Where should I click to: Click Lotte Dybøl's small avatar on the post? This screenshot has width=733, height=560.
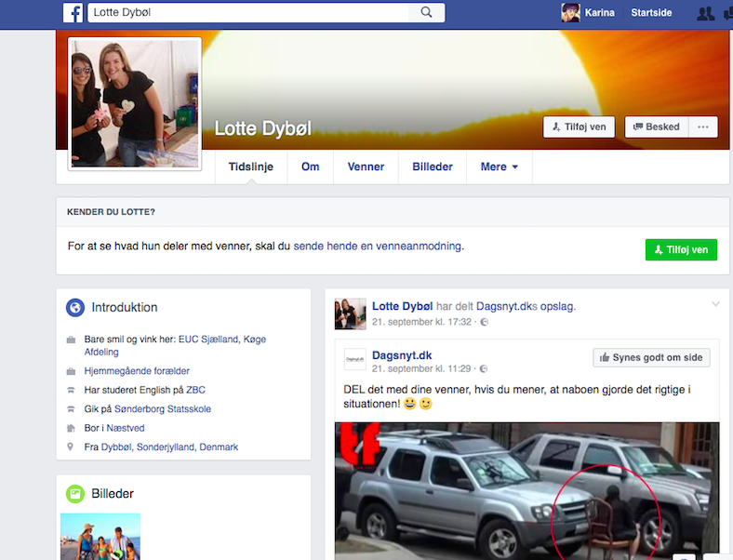point(350,314)
